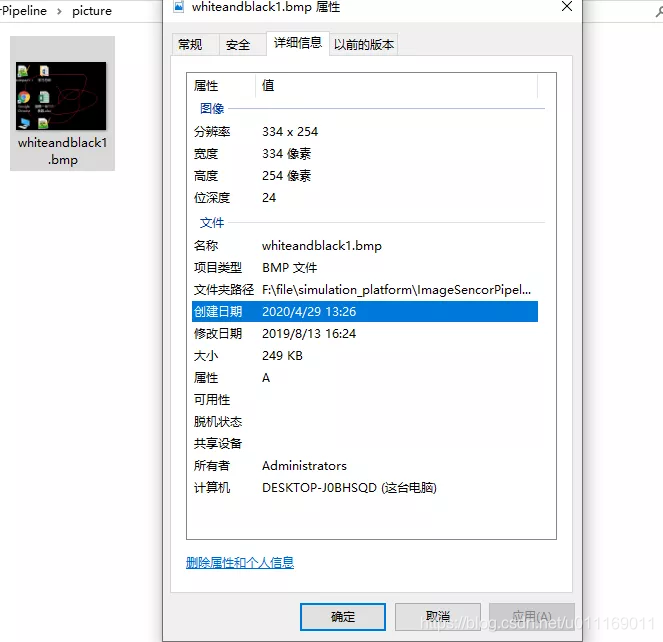Click the 文件 group heading
This screenshot has height=642, width=663.
point(212,222)
